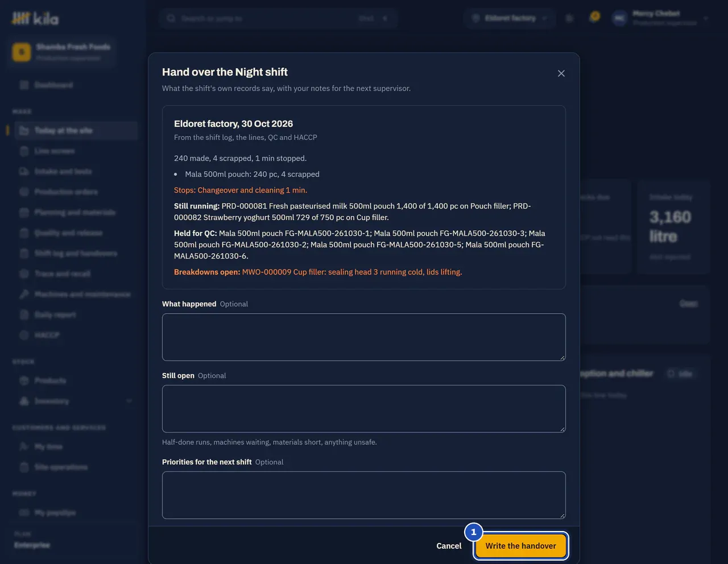Open Intake and tests truck icon
728x564 pixels.
[24, 172]
